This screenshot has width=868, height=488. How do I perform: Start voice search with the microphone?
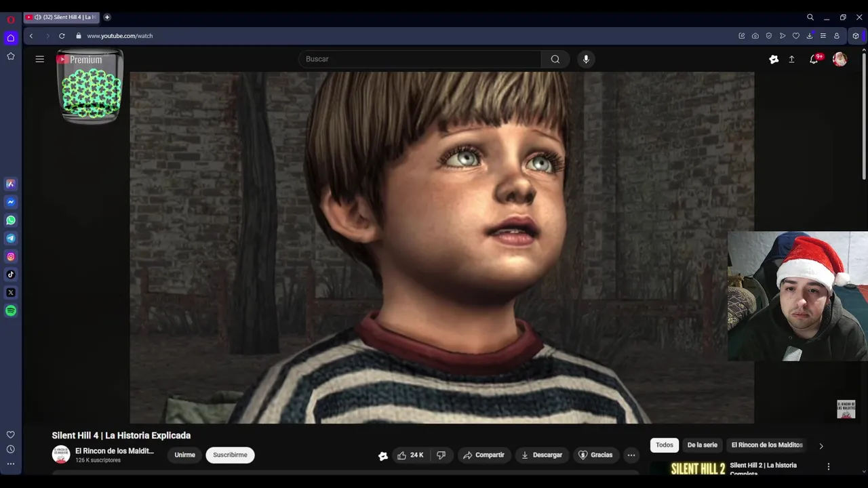click(x=586, y=59)
